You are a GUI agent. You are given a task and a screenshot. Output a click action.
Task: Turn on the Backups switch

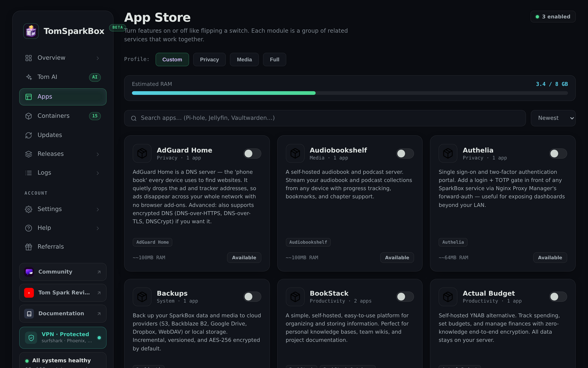(x=252, y=297)
